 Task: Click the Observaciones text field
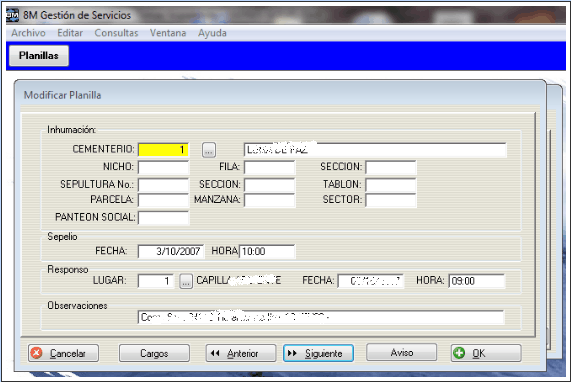321,317
